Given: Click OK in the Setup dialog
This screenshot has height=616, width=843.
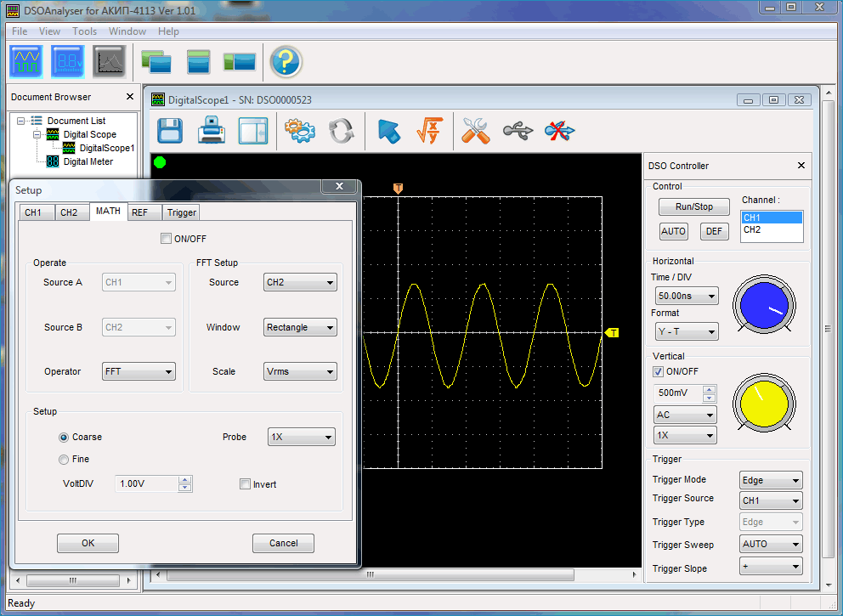Looking at the screenshot, I should (x=88, y=543).
